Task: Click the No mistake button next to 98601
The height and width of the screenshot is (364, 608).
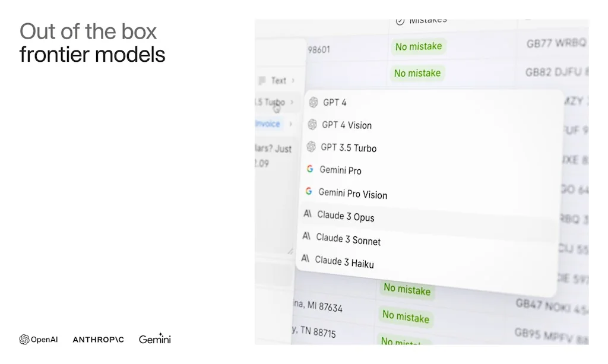Action: pos(419,46)
